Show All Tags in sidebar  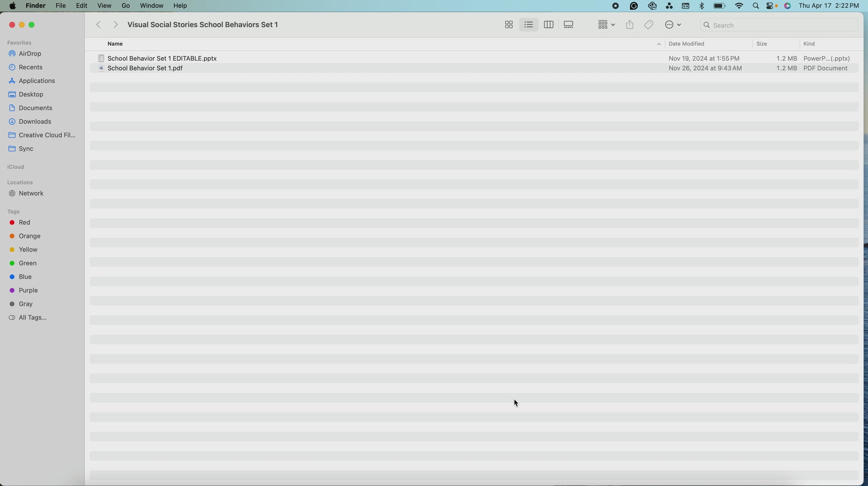(x=33, y=317)
